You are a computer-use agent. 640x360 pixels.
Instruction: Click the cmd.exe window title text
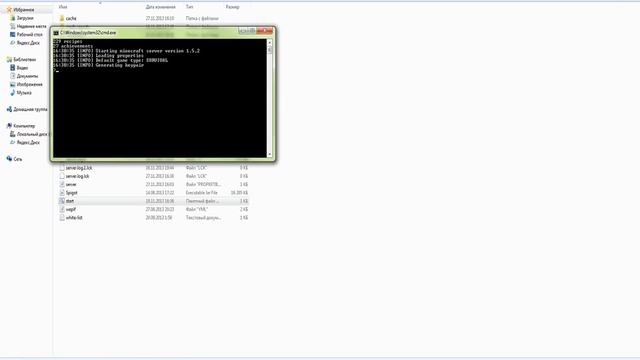pyautogui.click(x=88, y=33)
